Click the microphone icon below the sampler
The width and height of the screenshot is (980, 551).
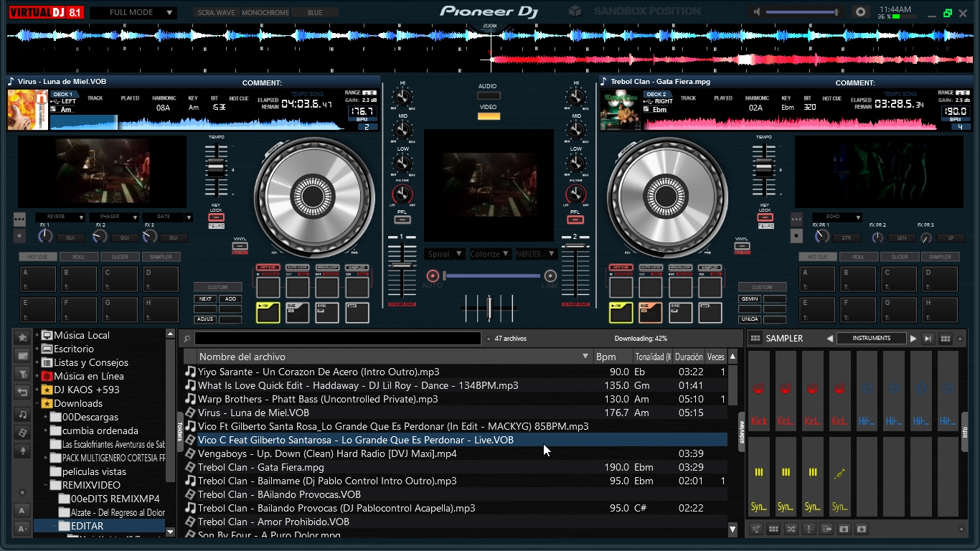[809, 529]
